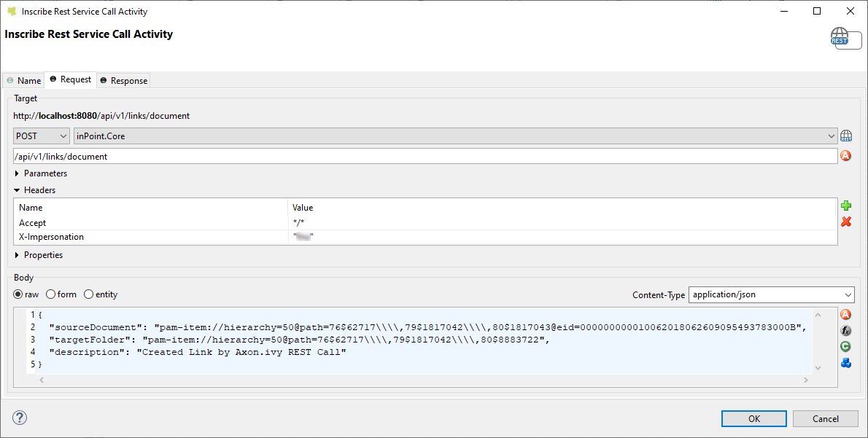This screenshot has height=438, width=868.
Task: Click the body editor scroll up arrow
Action: [818, 316]
